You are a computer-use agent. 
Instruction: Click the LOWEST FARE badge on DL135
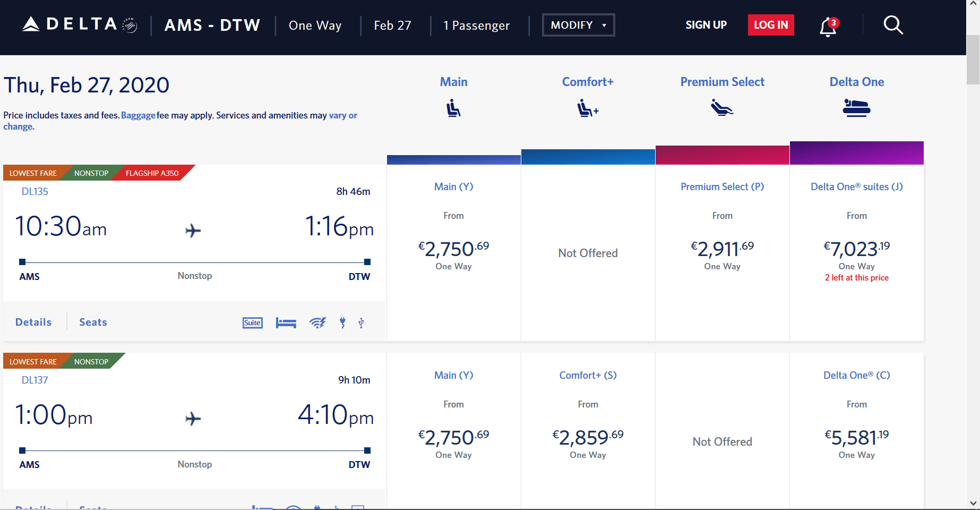pos(33,173)
